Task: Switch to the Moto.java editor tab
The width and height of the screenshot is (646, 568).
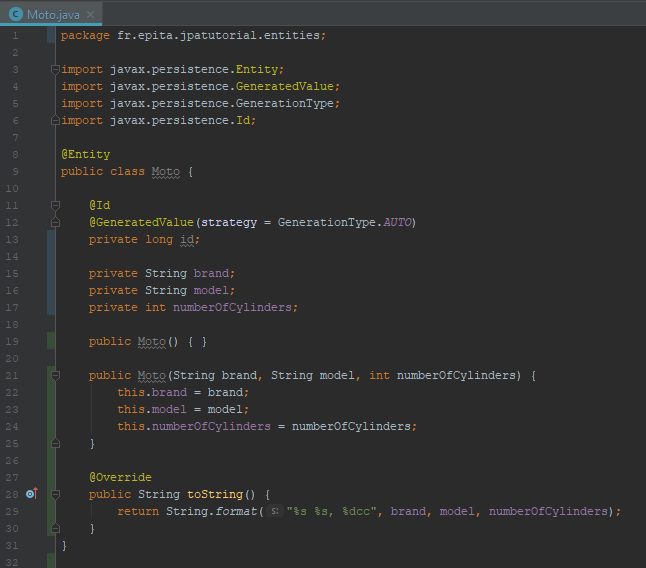Action: 51,14
